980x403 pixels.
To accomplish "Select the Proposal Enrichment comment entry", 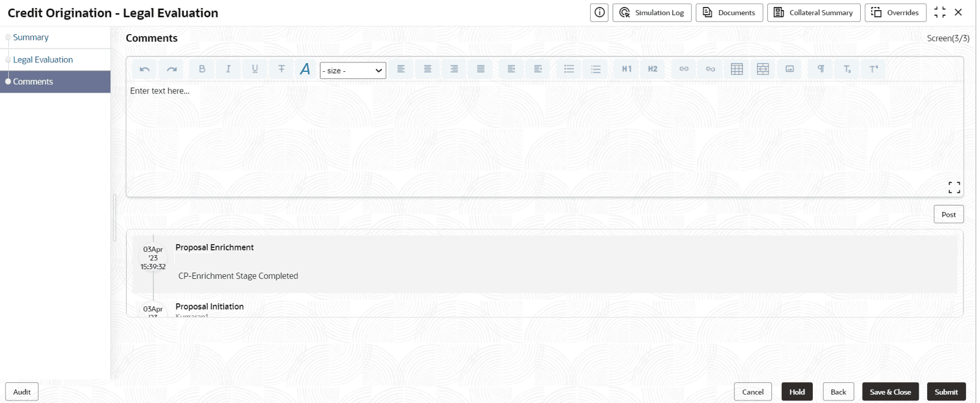I will point(545,264).
